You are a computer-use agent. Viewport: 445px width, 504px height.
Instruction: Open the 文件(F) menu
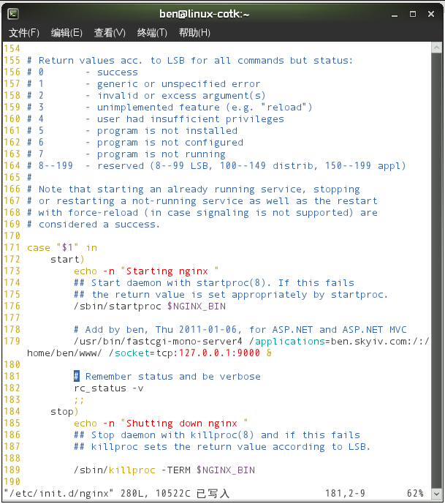(x=24, y=33)
